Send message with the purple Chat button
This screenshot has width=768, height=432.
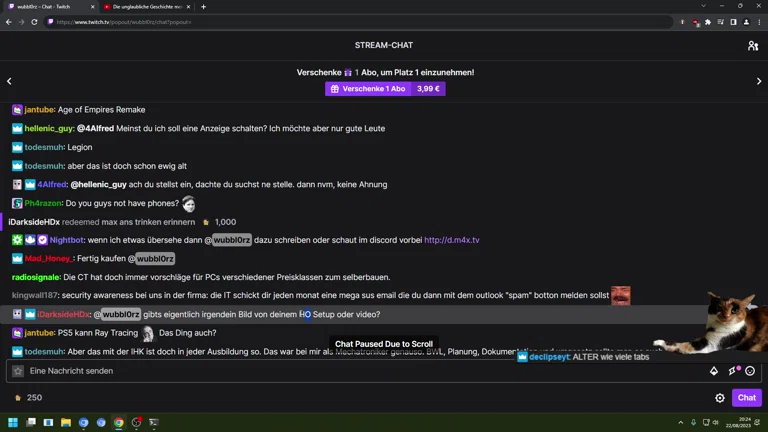[746, 398]
